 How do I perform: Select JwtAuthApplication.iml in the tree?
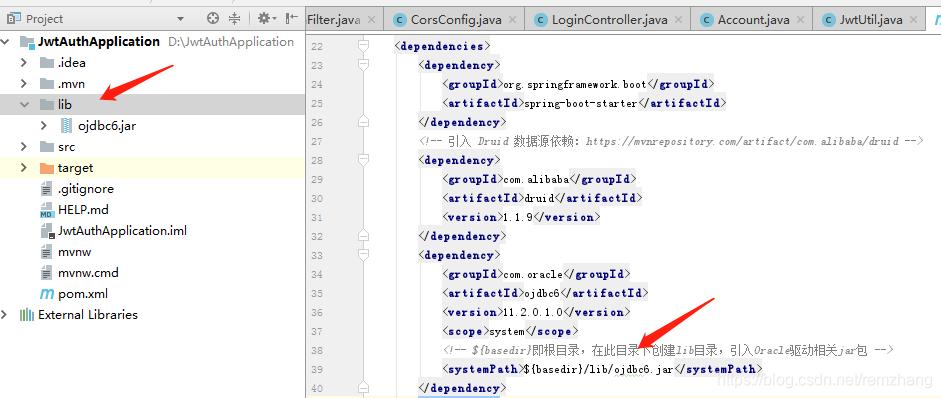[122, 231]
